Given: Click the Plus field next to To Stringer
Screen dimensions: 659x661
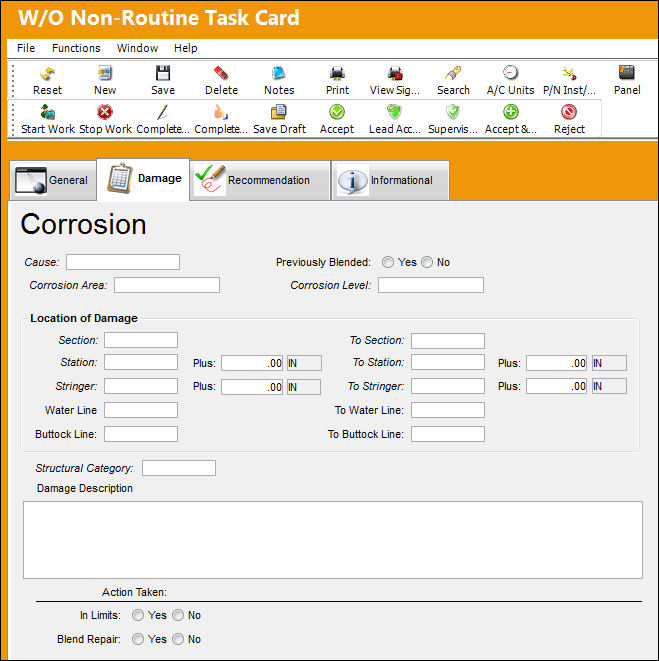Looking at the screenshot, I should (557, 386).
